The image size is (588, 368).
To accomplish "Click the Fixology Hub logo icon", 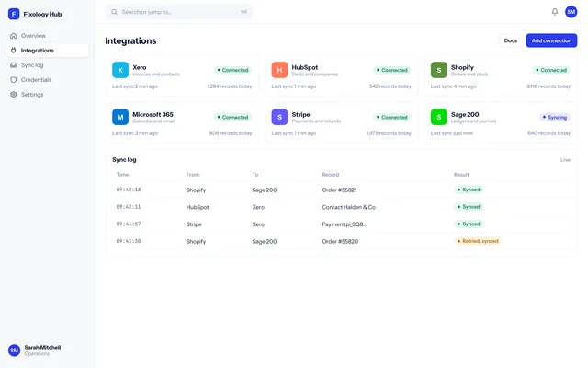I will click(14, 14).
